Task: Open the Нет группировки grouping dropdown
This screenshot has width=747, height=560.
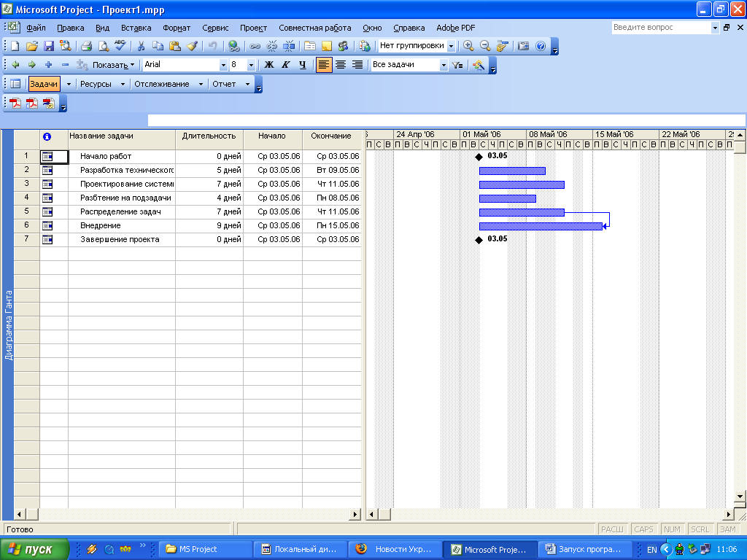Action: [451, 46]
